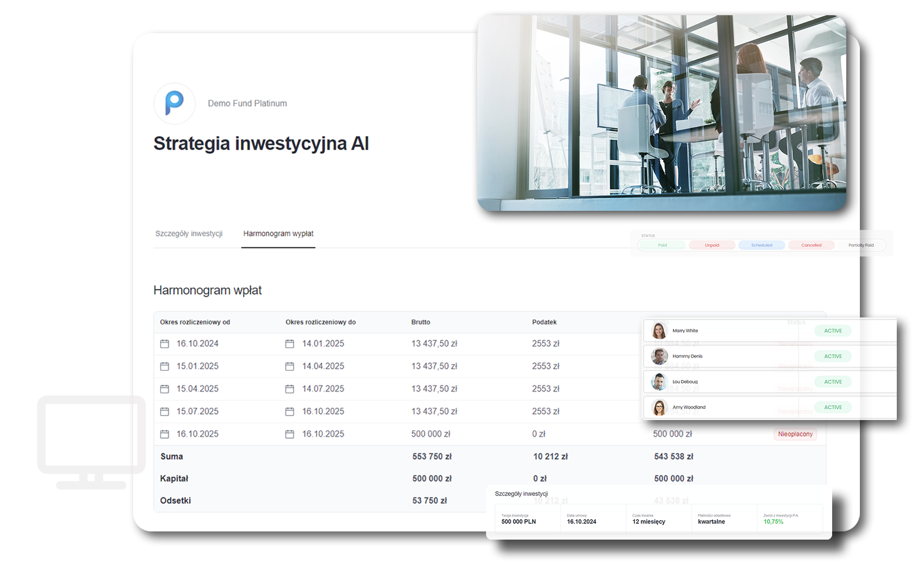Image resolution: width=924 pixels, height=576 pixels.
Task: Click the start date 16.10.2024 in the table
Action: click(197, 344)
